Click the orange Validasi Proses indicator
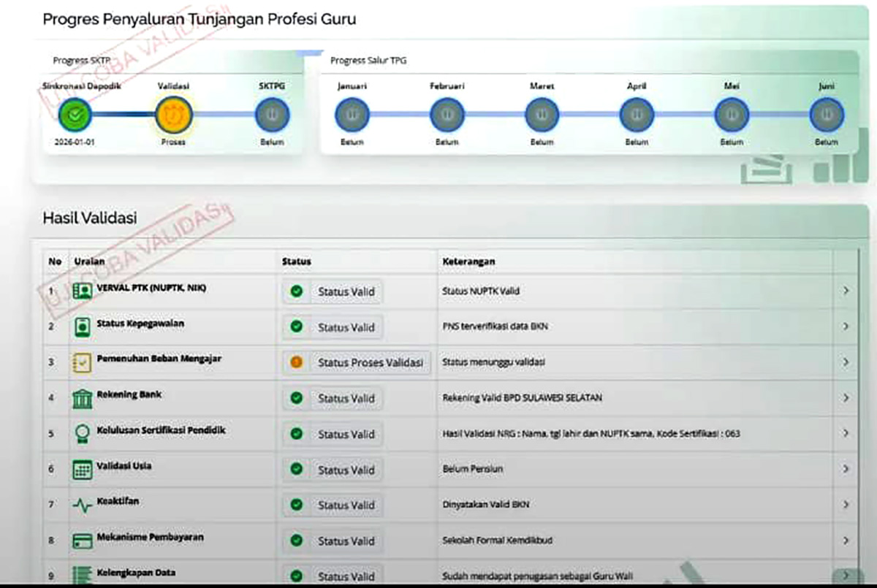This screenshot has height=588, width=877. point(173,114)
